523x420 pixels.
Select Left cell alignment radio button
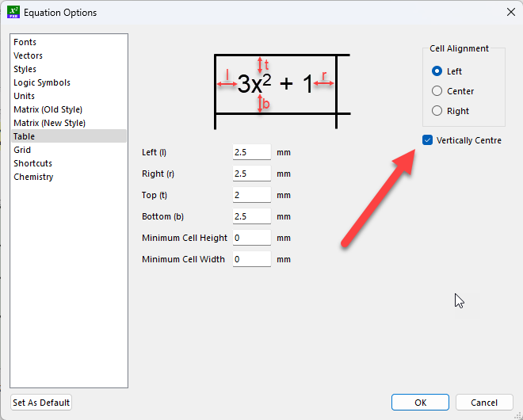[x=437, y=71]
